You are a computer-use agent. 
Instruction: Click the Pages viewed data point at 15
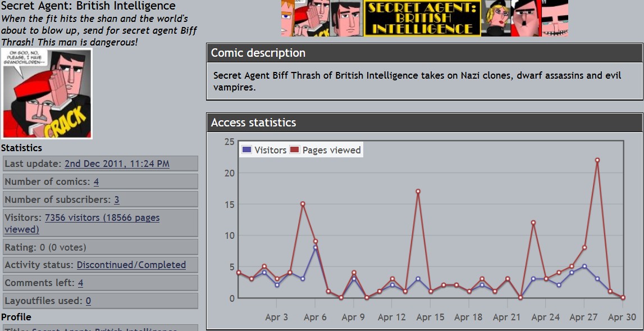point(303,204)
